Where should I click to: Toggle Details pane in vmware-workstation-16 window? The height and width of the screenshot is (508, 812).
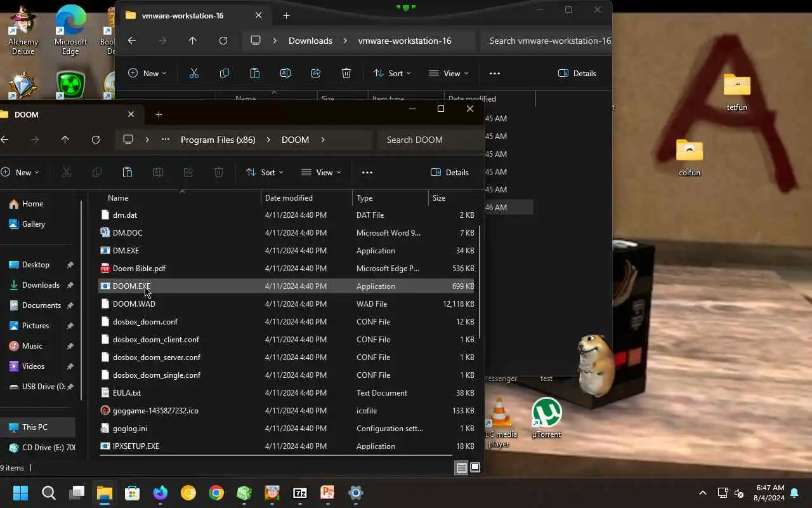coord(577,73)
